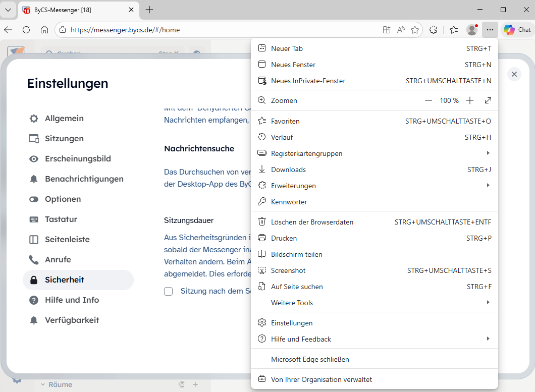Close the Einstellungen dialog with X

[x=514, y=74]
